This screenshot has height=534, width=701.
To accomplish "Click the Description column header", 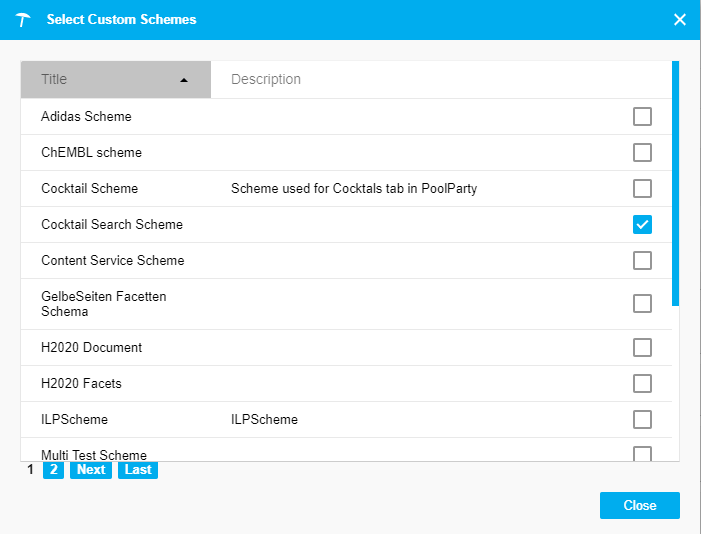I will click(x=266, y=79).
